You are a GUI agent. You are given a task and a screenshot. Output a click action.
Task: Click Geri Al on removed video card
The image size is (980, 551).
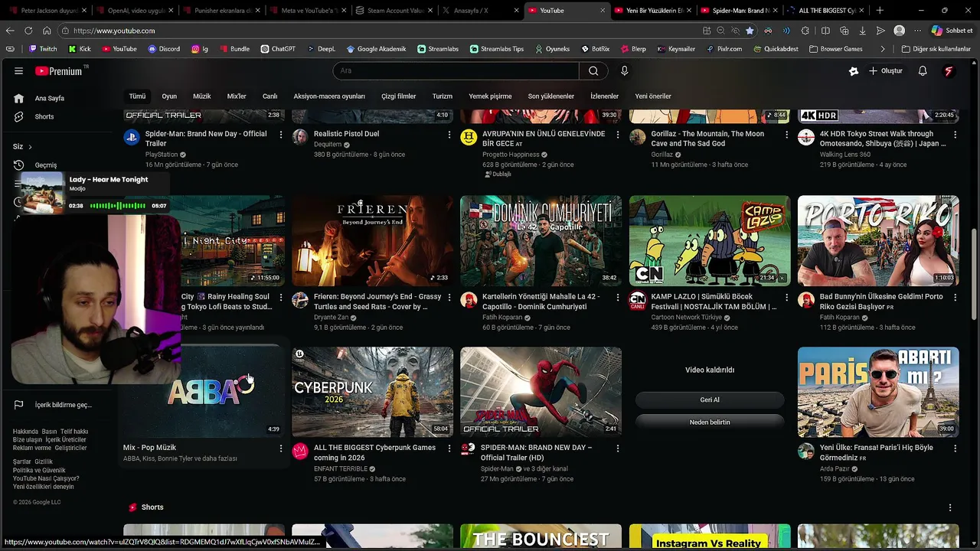710,399
